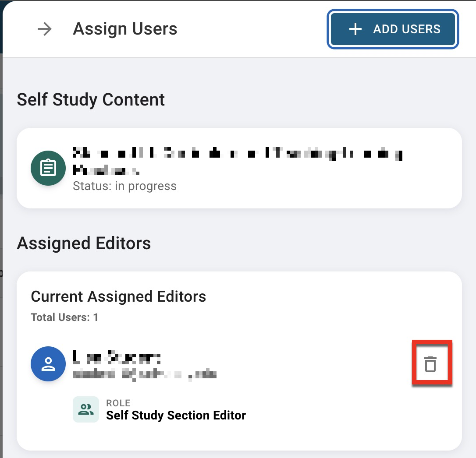
Task: Click the "Self Study Content" heading
Action: pos(91,100)
